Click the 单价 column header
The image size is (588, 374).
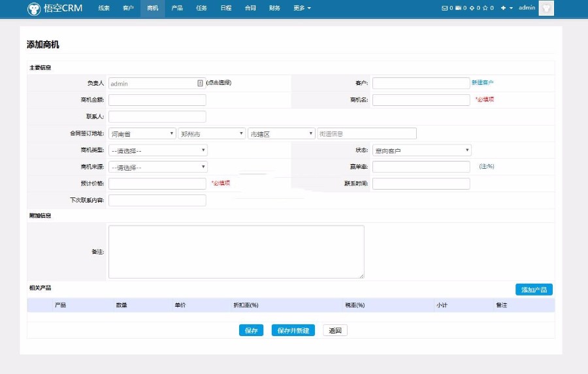coord(180,305)
